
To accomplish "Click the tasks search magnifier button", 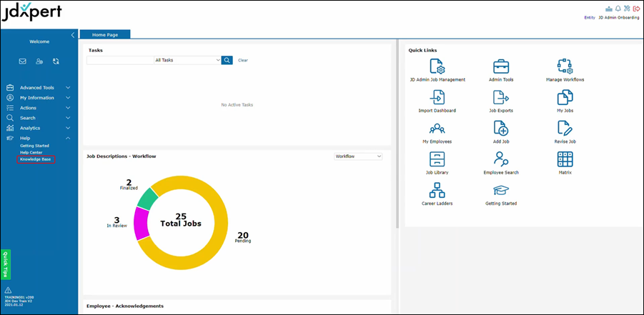I will [227, 61].
